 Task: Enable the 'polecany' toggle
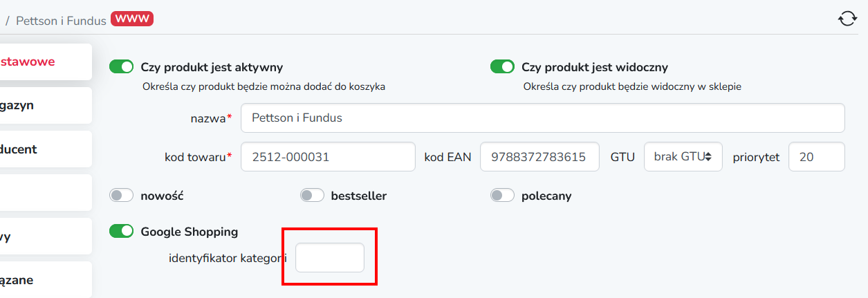coord(502,196)
